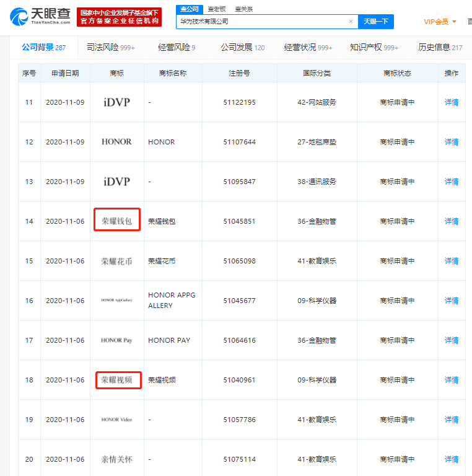Clear the search box with x icon
The width and height of the screenshot is (472, 476).
(x=351, y=21)
